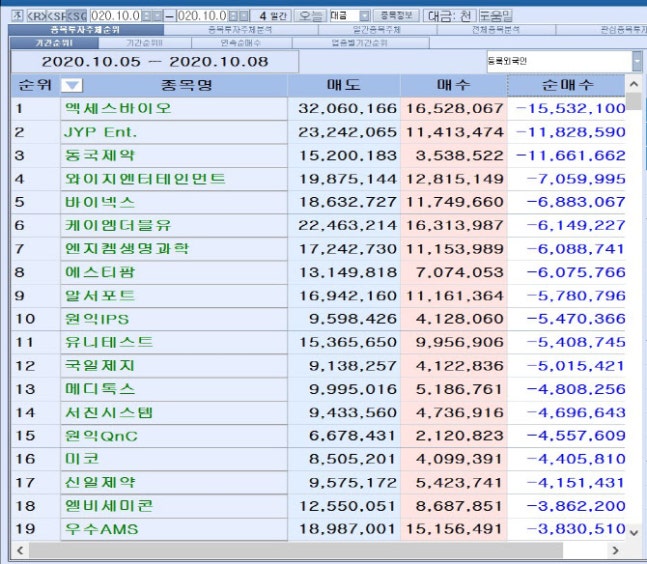Image resolution: width=647 pixels, height=564 pixels.
Task: Click second stepper button beside start date
Action: pos(157,16)
